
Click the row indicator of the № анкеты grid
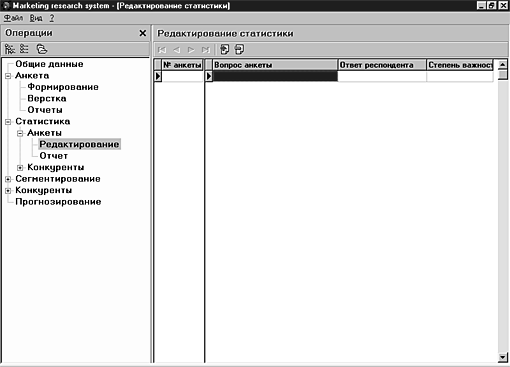point(158,76)
